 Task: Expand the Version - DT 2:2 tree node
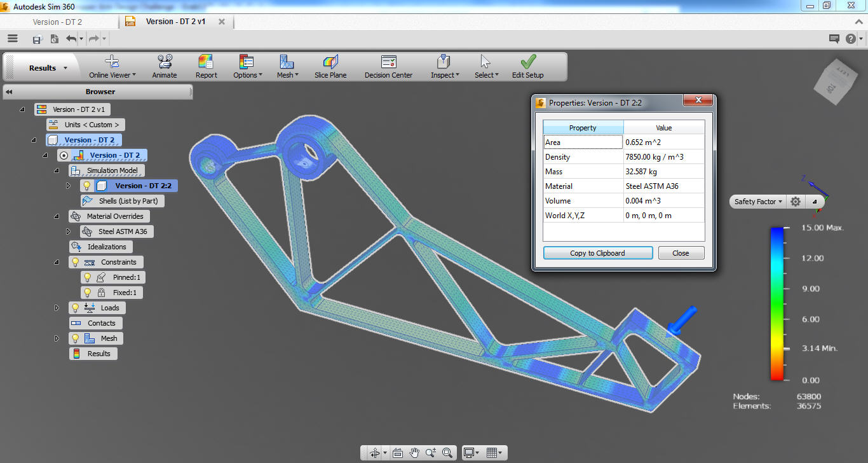point(69,186)
